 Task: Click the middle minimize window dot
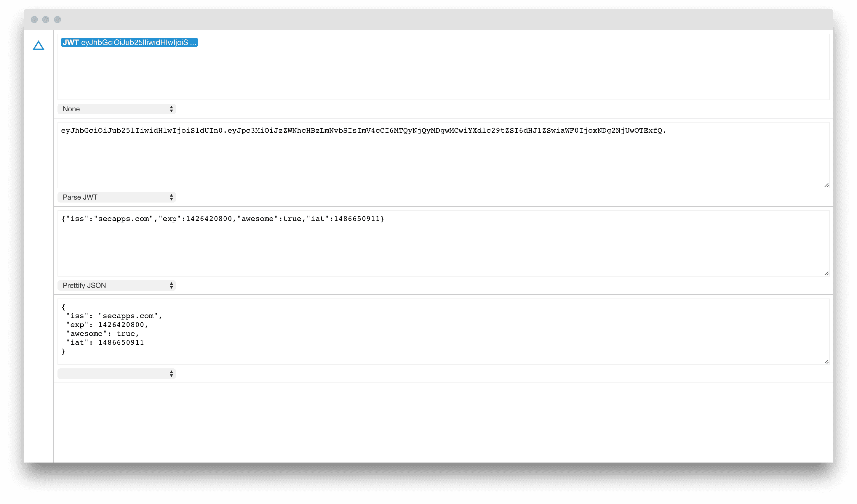[x=46, y=20]
